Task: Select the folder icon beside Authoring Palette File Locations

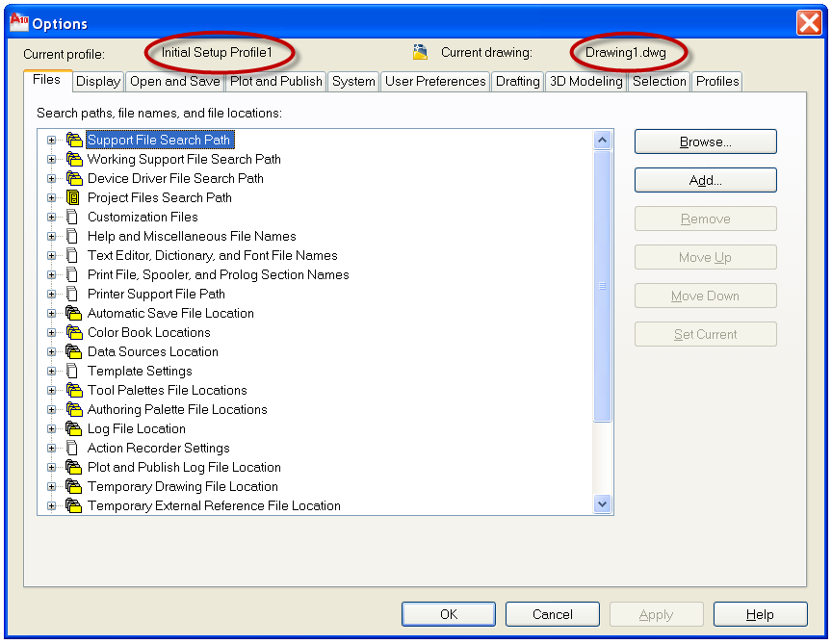Action: [x=74, y=409]
